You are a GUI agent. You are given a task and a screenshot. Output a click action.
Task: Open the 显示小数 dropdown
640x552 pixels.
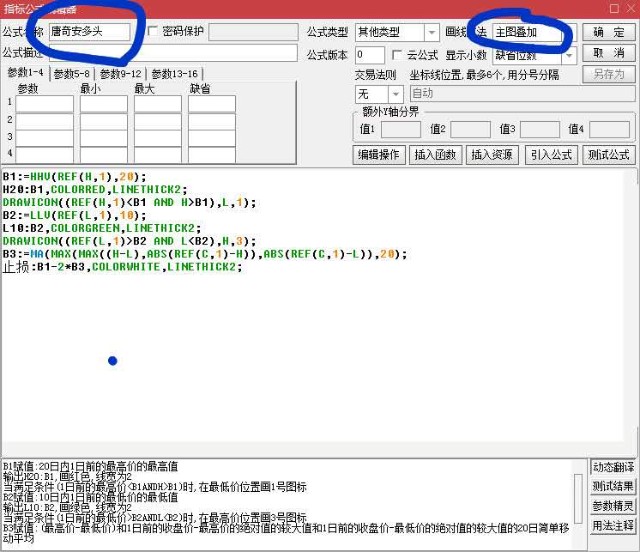click(x=569, y=55)
